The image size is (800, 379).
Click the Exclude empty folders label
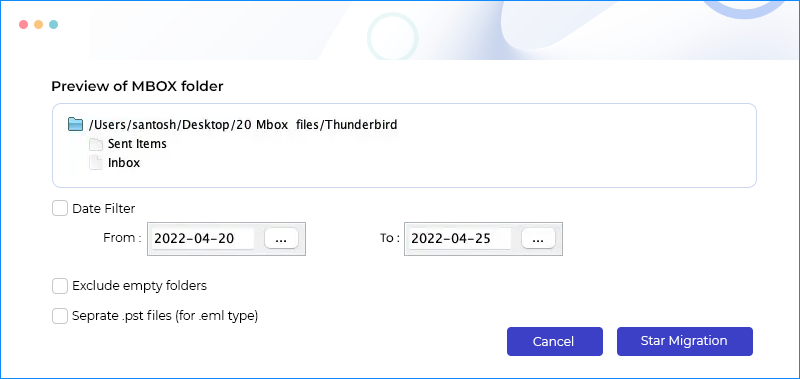pyautogui.click(x=139, y=286)
